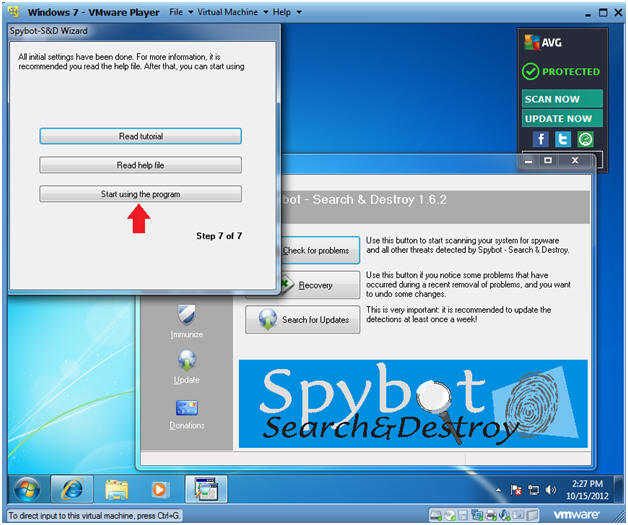Open the Update globe icon in sidebar
This screenshot has width=628, height=525.
click(187, 360)
